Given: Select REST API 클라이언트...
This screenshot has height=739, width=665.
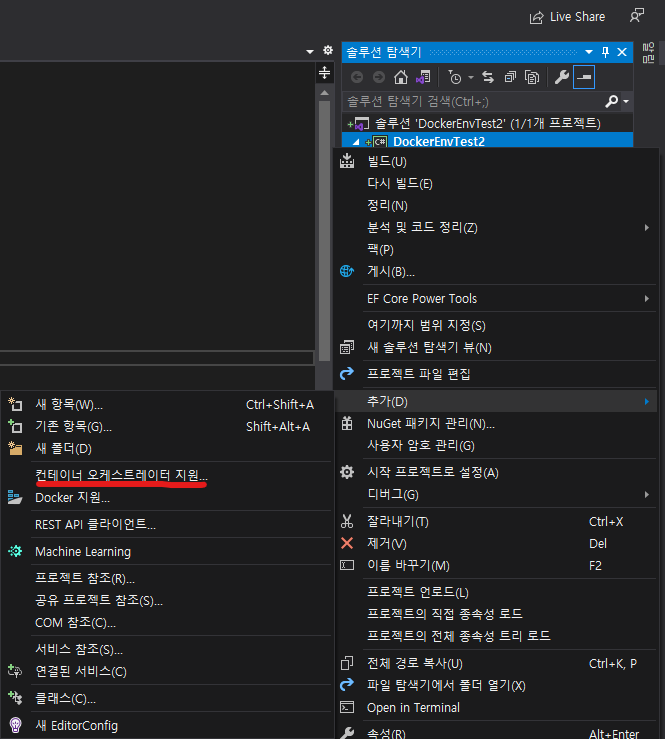Looking at the screenshot, I should (166, 524).
